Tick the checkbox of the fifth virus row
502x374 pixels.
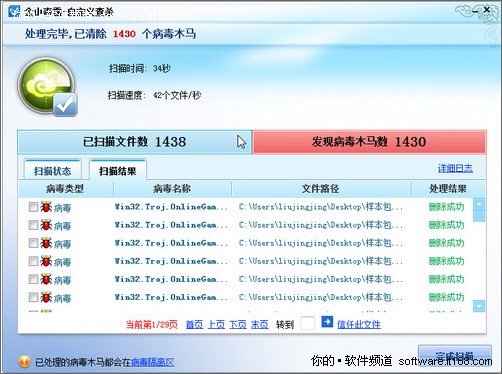click(x=33, y=279)
